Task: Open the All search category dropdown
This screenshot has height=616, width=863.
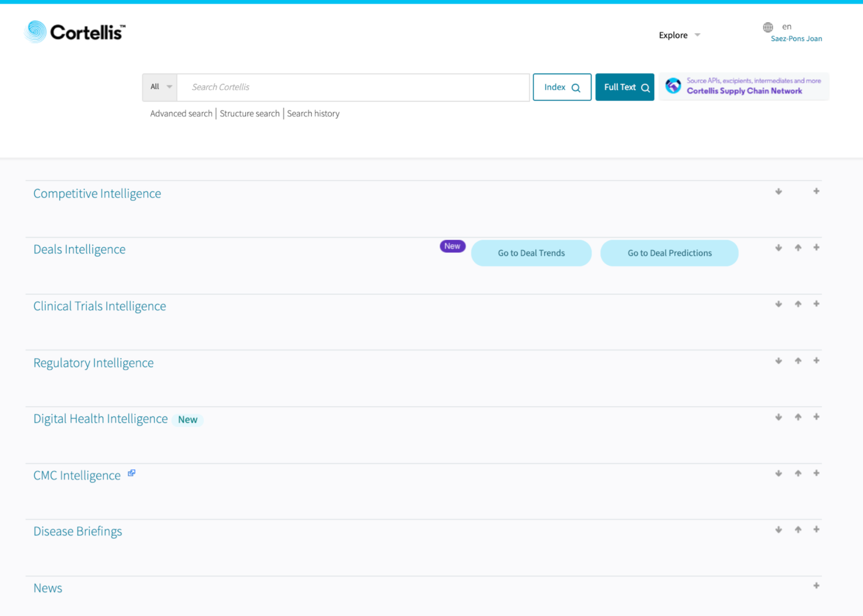Action: (160, 87)
